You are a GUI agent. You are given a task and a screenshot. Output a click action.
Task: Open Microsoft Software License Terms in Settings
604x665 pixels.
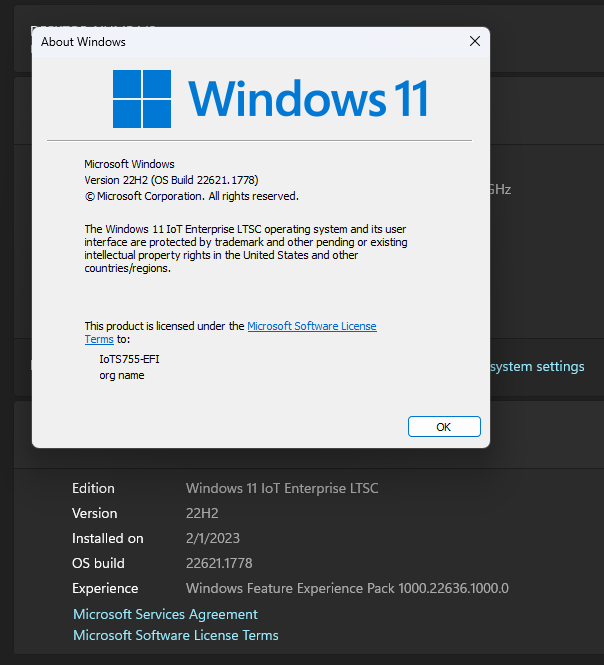pos(176,635)
